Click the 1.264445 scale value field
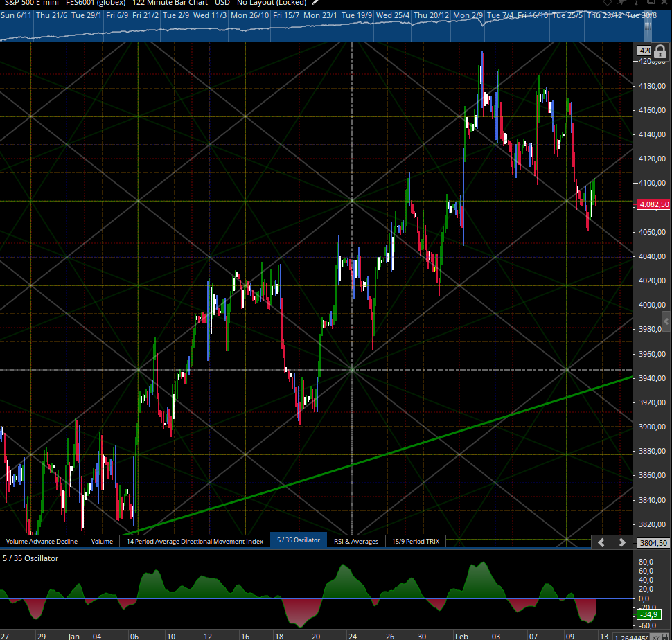This screenshot has width=672, height=640. (632, 637)
